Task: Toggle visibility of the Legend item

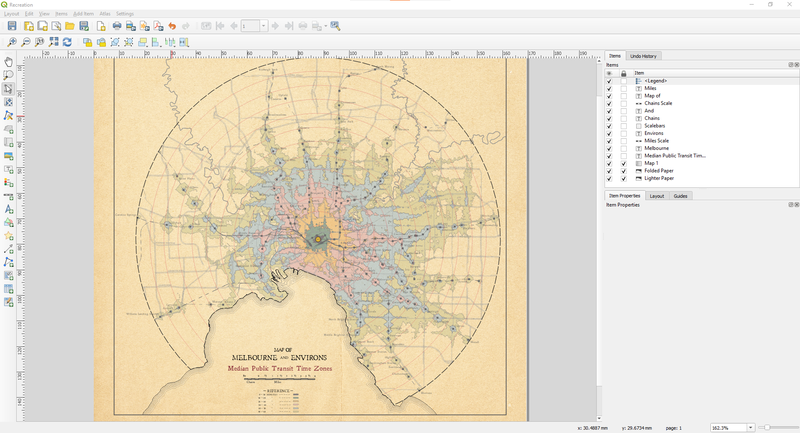Action: coord(609,81)
